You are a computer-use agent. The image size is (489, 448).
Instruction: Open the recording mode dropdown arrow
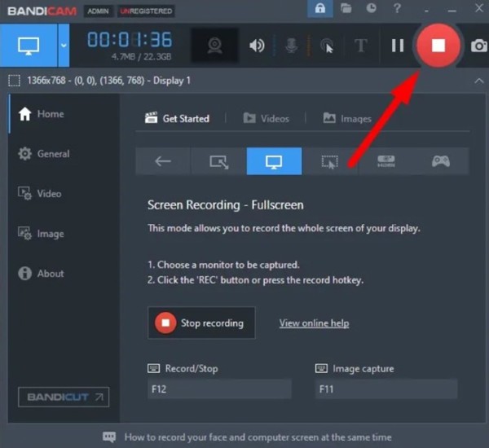[64, 46]
